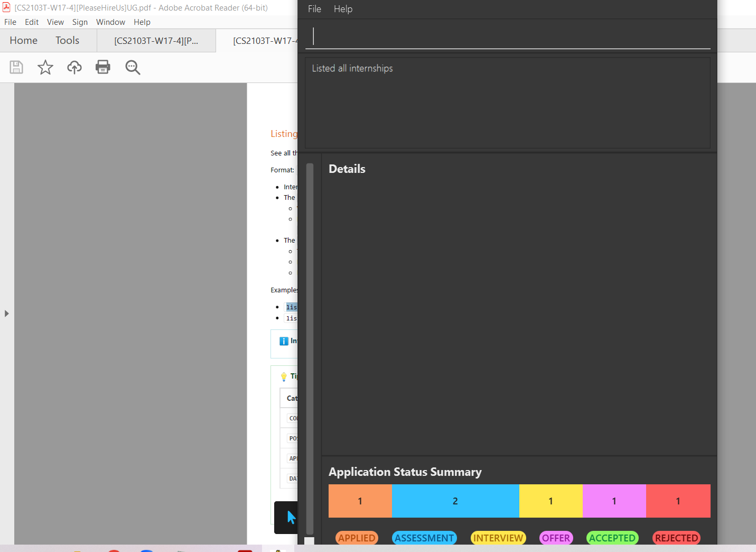Viewport: 756px width, 552px height.
Task: Print the PDF using the printer icon
Action: 103,67
